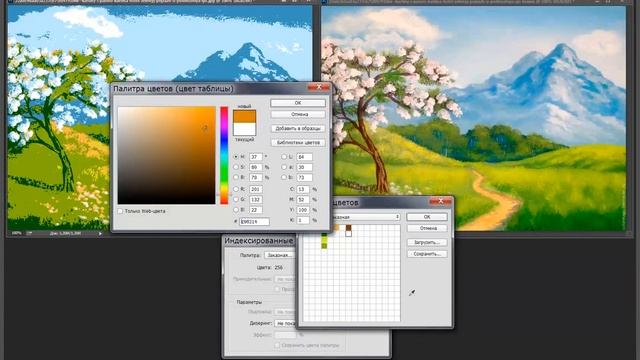Click the new orange color preview swatch

[x=244, y=116]
